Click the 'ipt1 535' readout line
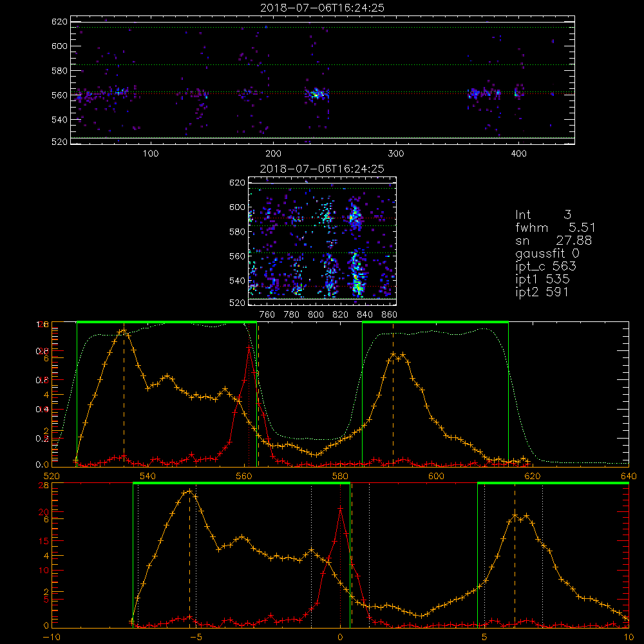644x644 pixels. point(542,279)
